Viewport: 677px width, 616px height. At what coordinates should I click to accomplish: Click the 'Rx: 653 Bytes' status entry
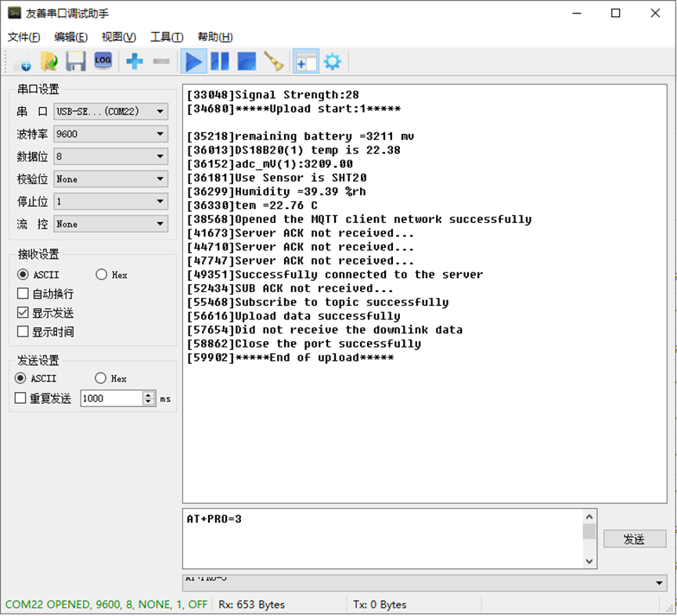coord(252,604)
